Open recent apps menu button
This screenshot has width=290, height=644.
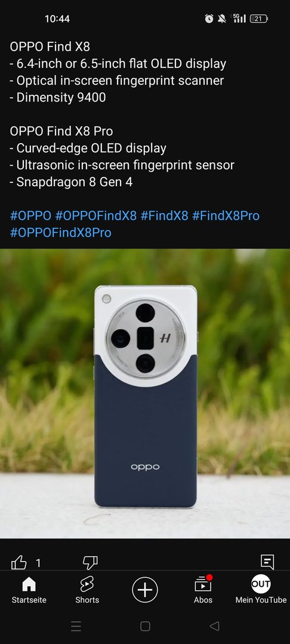pyautogui.click(x=76, y=626)
